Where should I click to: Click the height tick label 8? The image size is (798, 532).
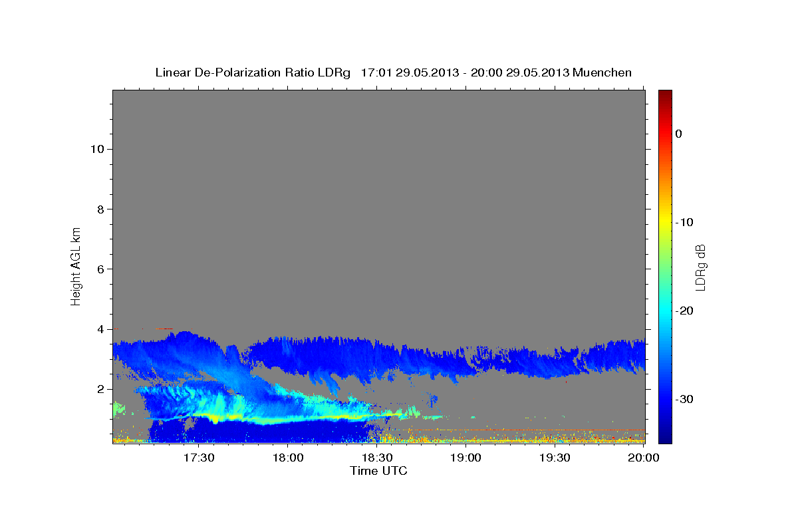click(x=99, y=209)
